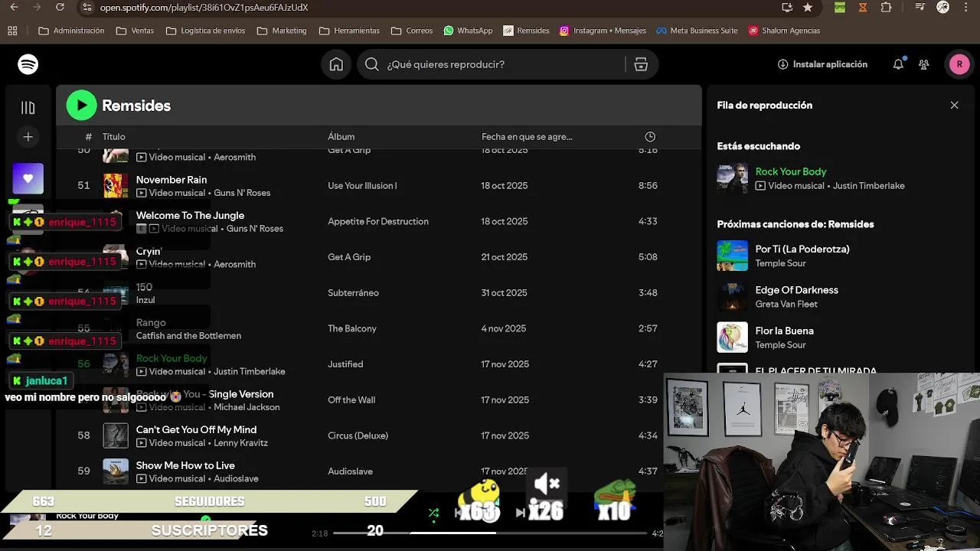Select 'Edge Of Darkness' in queue
This screenshot has width=980, height=551.
(796, 290)
